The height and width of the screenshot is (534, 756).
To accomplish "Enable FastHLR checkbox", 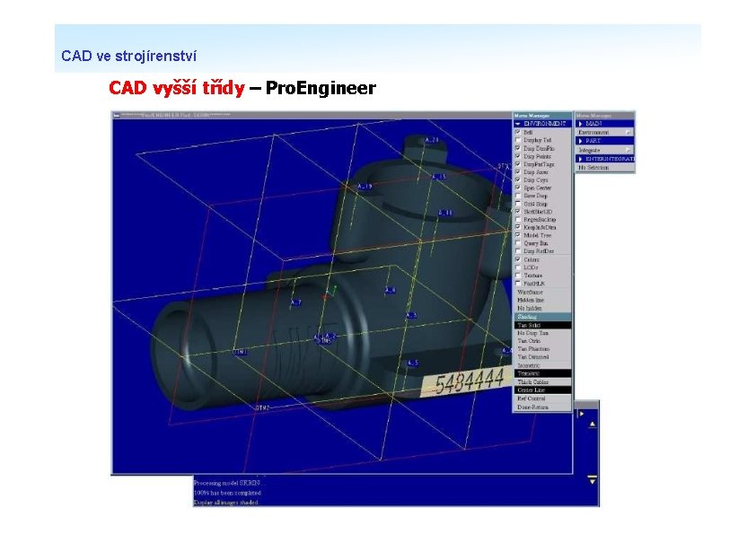I will (x=518, y=284).
